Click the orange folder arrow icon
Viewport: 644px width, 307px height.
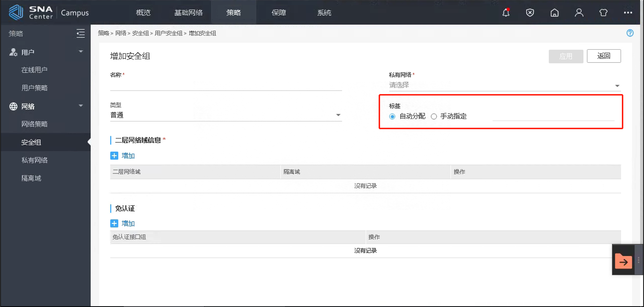pyautogui.click(x=623, y=261)
